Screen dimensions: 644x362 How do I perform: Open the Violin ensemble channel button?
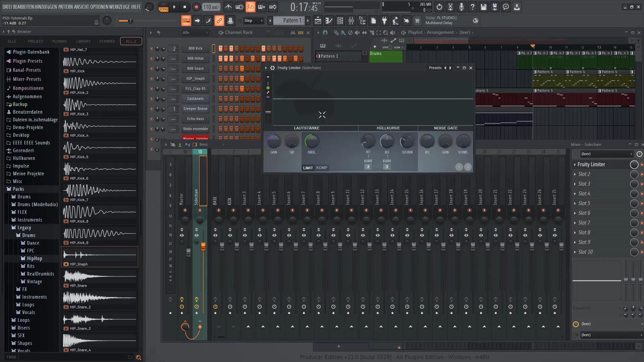point(195,129)
